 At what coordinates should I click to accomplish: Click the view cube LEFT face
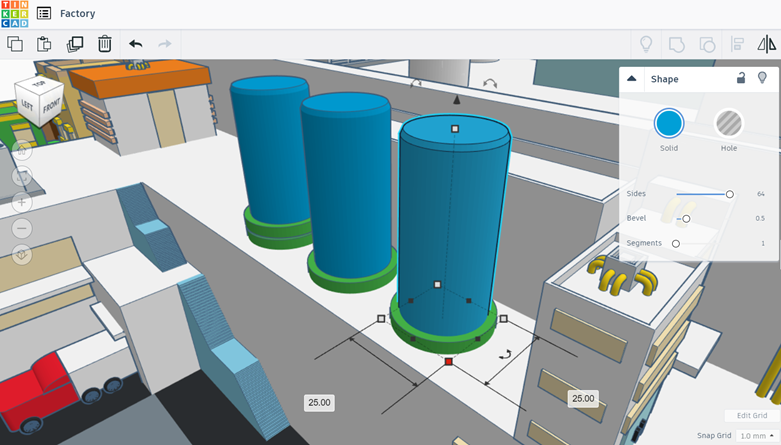(27, 105)
